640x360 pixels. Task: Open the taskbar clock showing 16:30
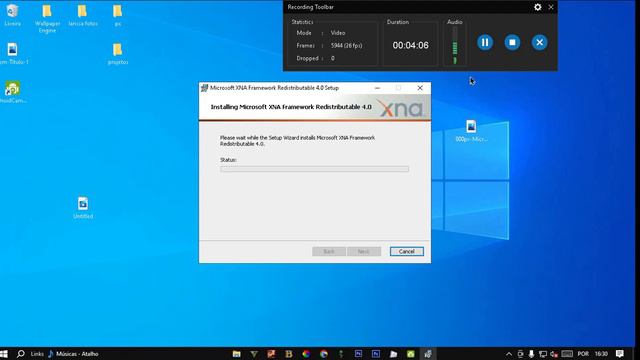pyautogui.click(x=601, y=354)
